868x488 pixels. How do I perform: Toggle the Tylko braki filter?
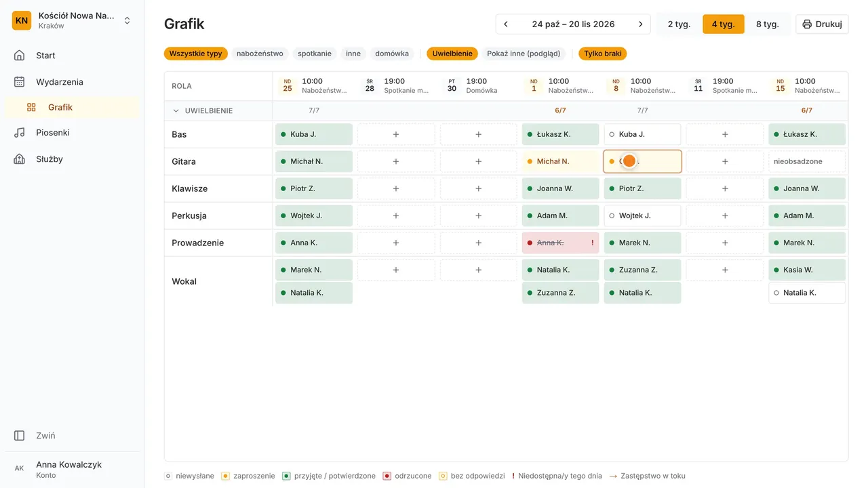(x=603, y=54)
